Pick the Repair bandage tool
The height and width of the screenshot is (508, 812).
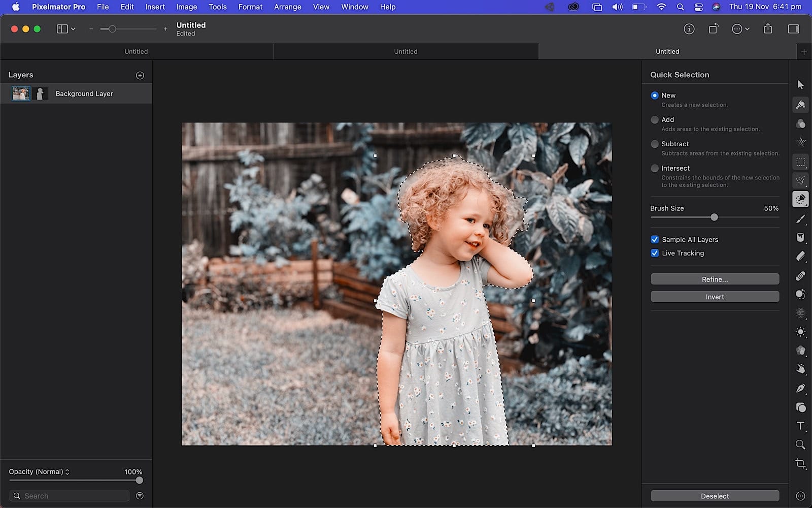[800, 276]
